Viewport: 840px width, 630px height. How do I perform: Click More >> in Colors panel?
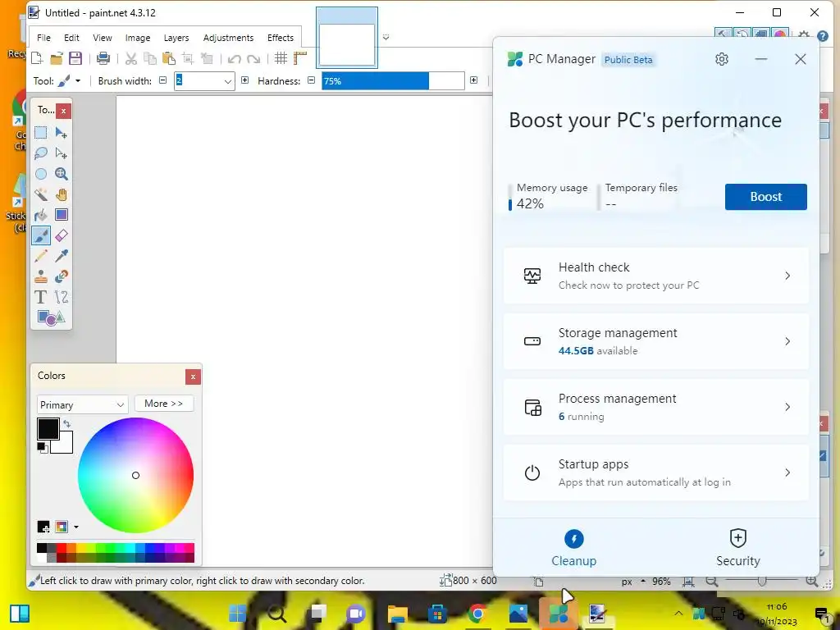tap(164, 404)
